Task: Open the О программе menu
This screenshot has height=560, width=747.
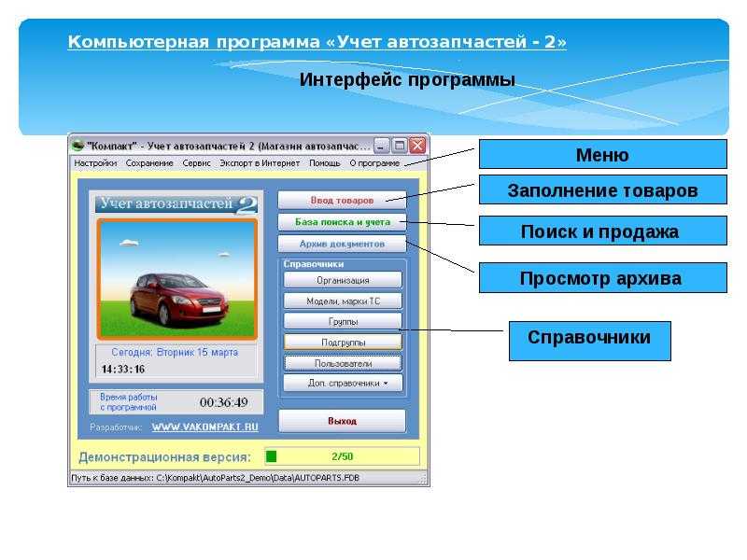Action: [x=374, y=162]
